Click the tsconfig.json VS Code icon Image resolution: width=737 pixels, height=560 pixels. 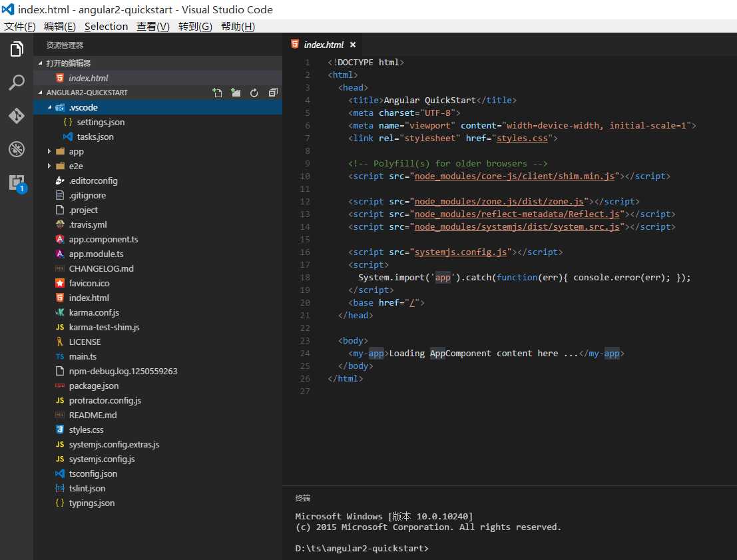[x=60, y=473]
